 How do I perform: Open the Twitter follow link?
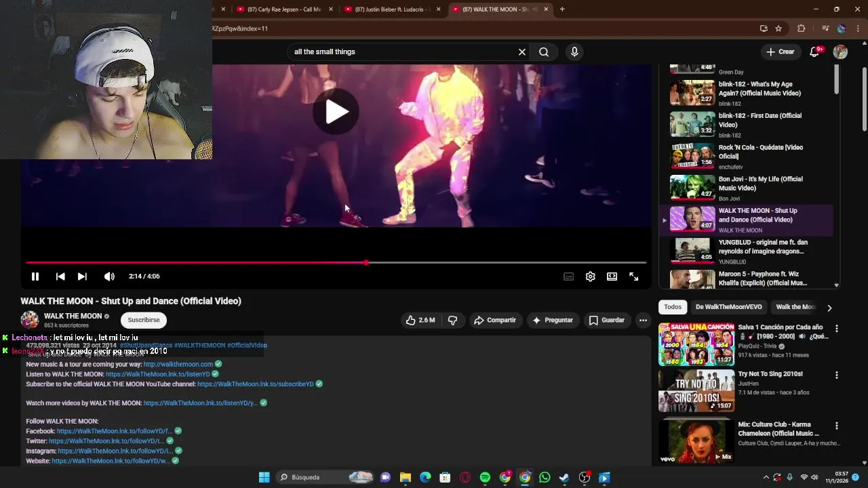[106, 441]
